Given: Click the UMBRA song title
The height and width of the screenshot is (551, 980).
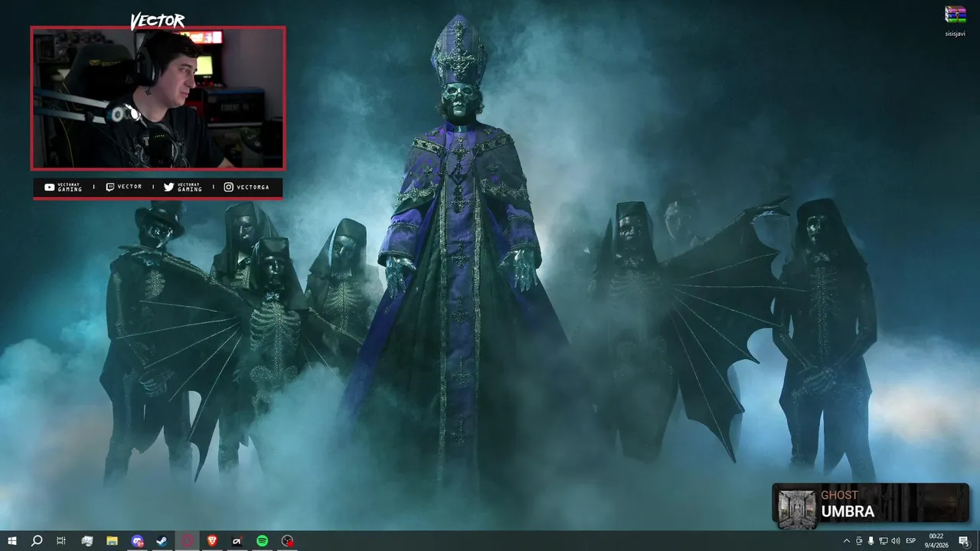Looking at the screenshot, I should 848,512.
